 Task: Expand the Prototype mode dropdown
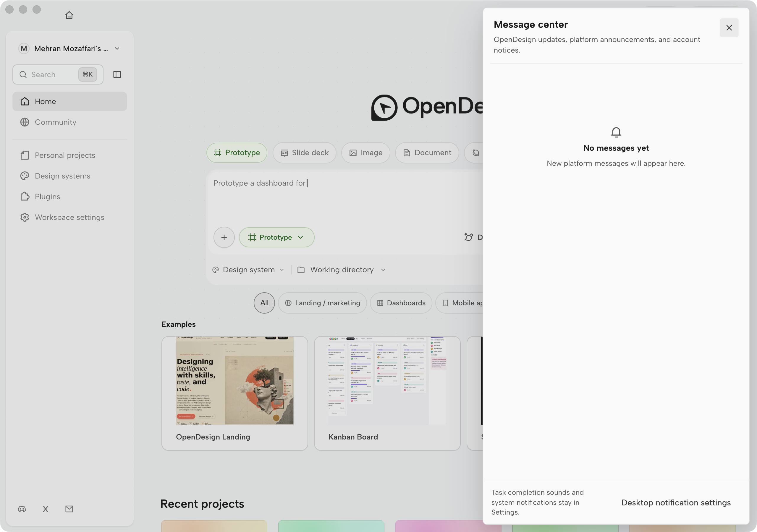(x=276, y=237)
